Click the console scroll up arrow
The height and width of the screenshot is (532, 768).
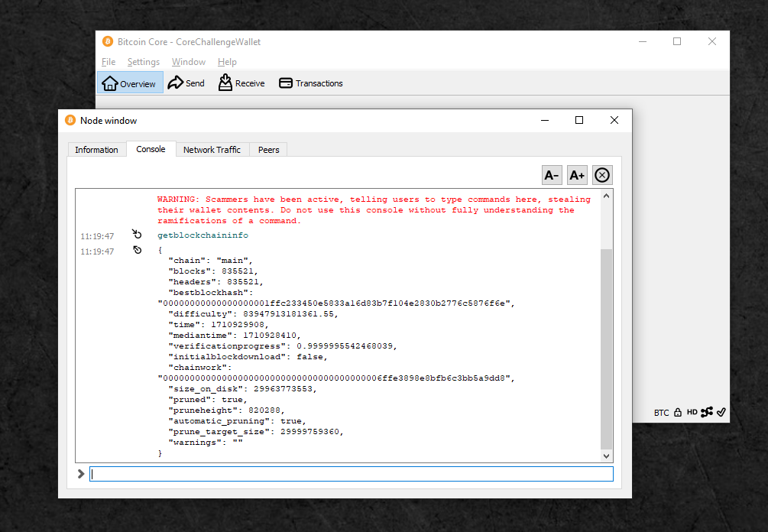[x=606, y=196]
